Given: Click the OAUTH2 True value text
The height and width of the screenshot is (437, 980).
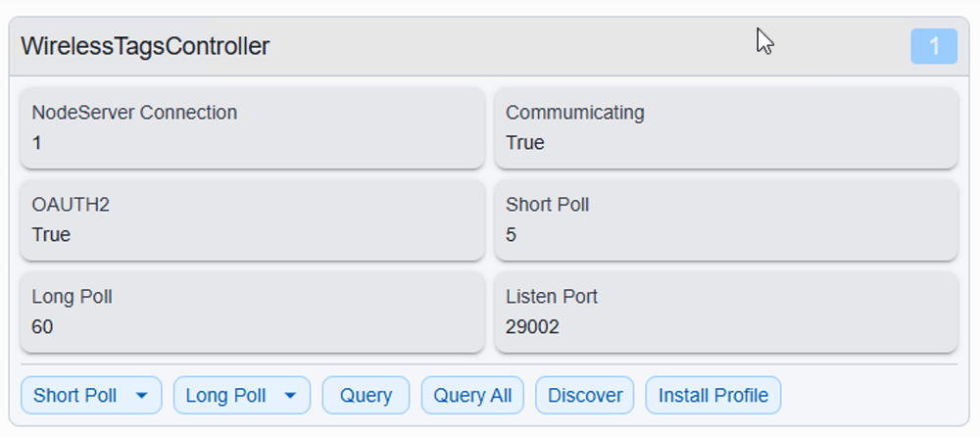Looking at the screenshot, I should coord(51,235).
